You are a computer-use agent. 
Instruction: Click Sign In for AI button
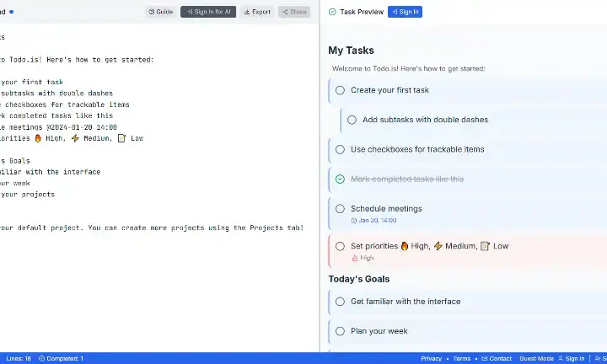coord(208,12)
